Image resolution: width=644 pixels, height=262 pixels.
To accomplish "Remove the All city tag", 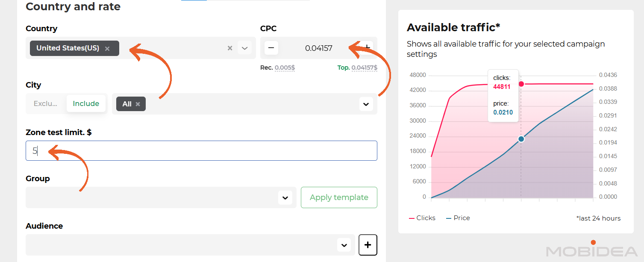I will coord(138,104).
